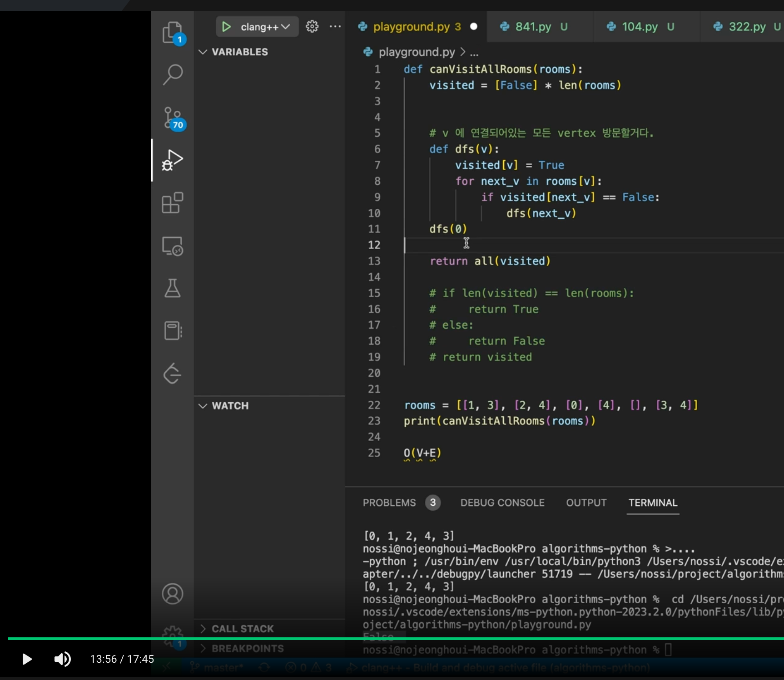Click 'def canVisitAllRooms(rooms):' line
The image size is (784, 680).
[x=493, y=69]
